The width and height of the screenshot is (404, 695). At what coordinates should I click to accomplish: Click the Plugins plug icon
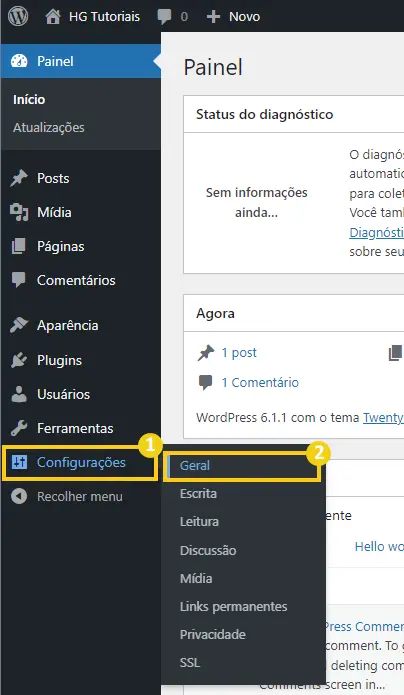point(19,360)
